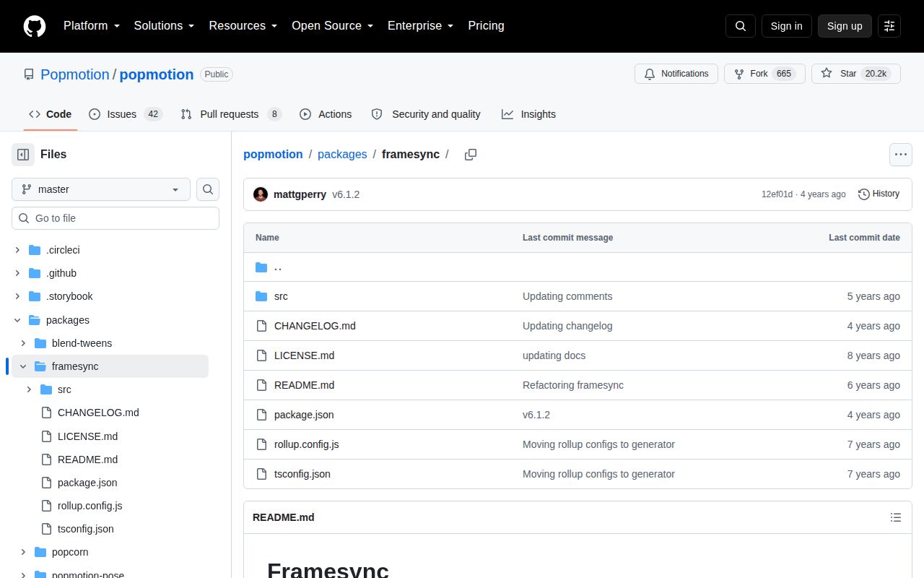Click the Go to file input
This screenshot has width=924, height=578.
point(115,218)
